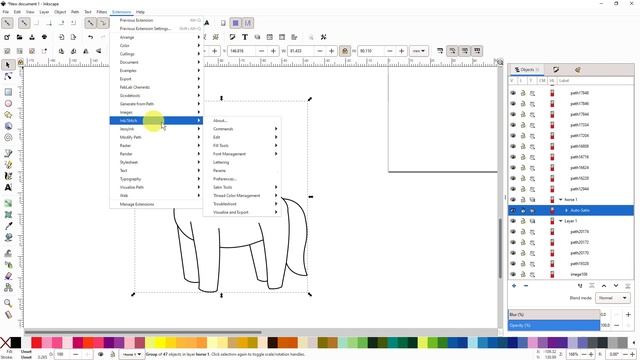The width and height of the screenshot is (640, 360).
Task: Toggle the width-height lock icon
Action: click(x=345, y=51)
